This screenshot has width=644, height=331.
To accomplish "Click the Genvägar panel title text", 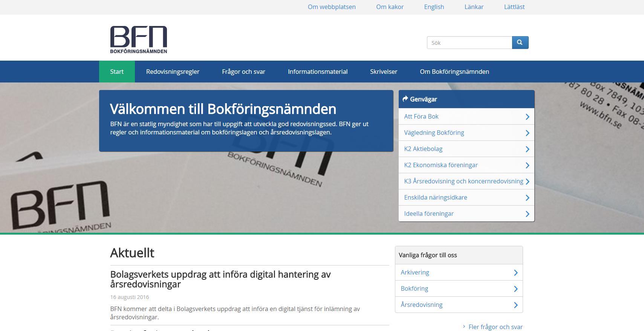I will click(424, 99).
